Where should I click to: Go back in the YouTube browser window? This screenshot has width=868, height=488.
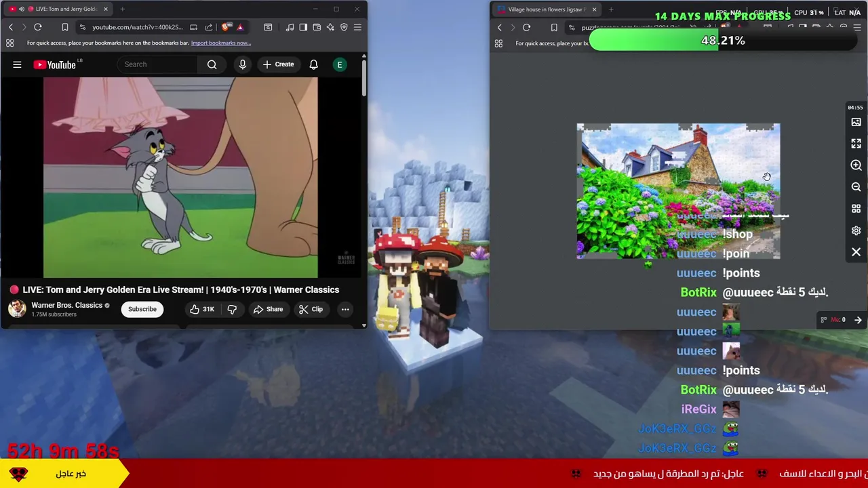[x=11, y=27]
